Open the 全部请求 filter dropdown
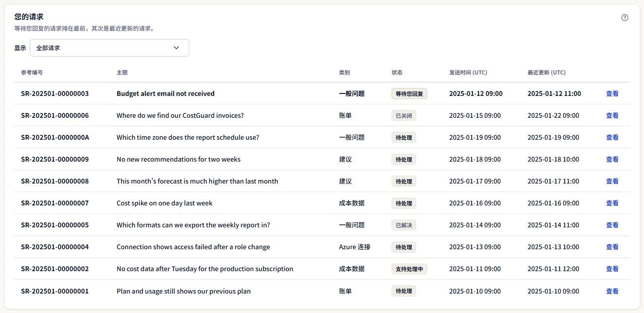The width and height of the screenshot is (644, 313). pyautogui.click(x=110, y=48)
